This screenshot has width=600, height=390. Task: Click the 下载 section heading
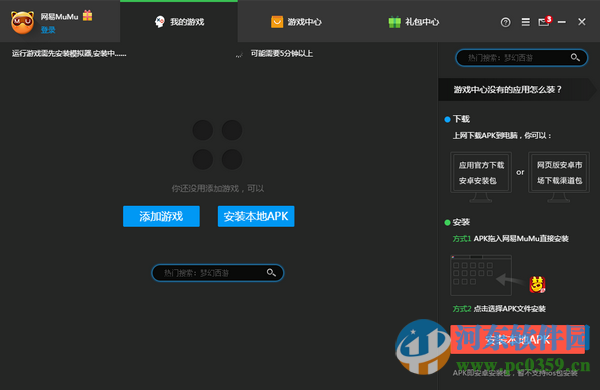coord(461,119)
